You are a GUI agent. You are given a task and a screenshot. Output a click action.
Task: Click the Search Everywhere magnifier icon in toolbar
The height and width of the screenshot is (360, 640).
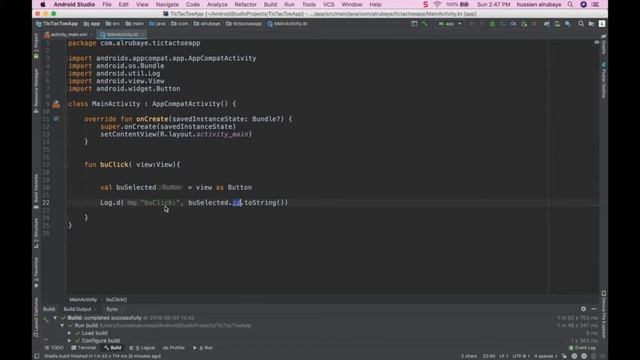(x=581, y=24)
